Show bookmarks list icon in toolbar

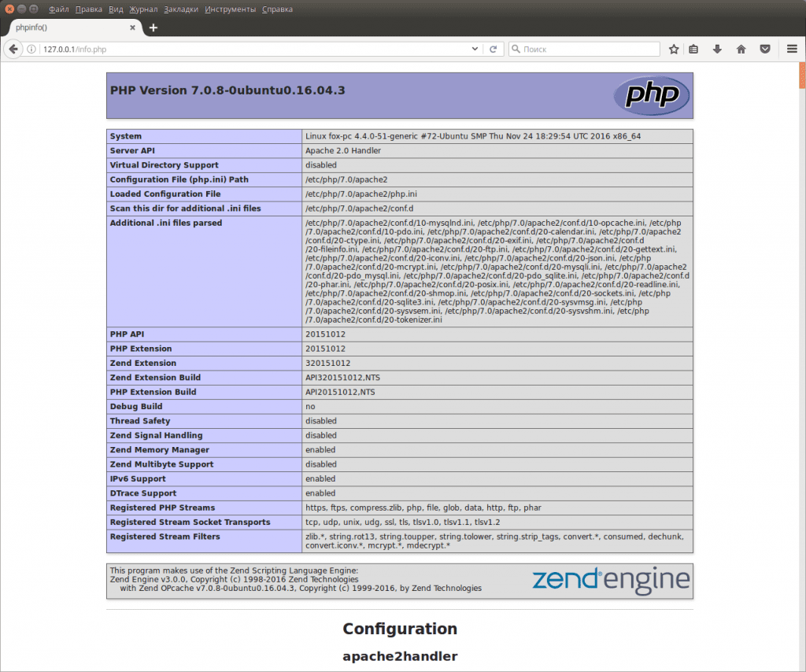pyautogui.click(x=693, y=49)
